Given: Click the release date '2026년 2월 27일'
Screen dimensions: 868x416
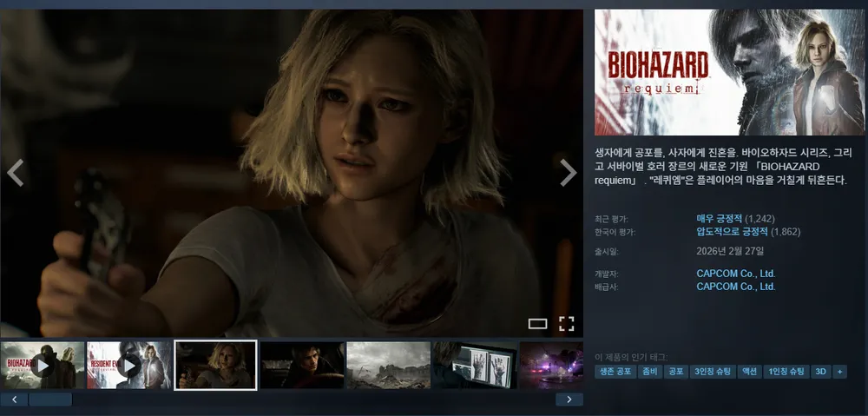Looking at the screenshot, I should 730,251.
